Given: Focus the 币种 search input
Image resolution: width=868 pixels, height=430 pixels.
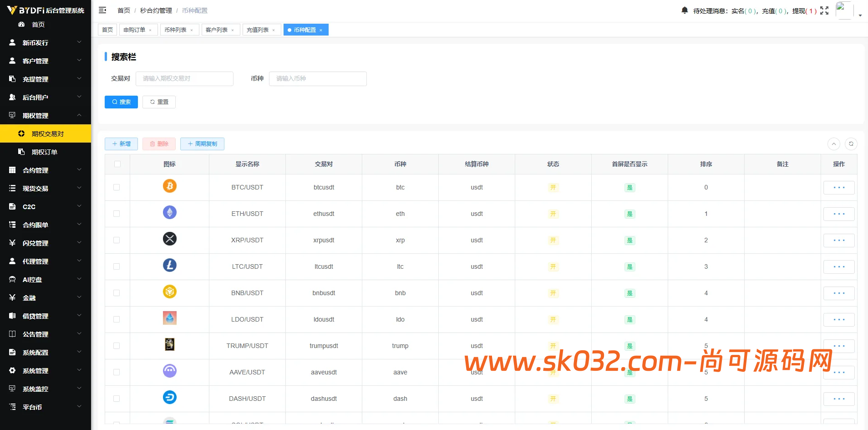Looking at the screenshot, I should [318, 79].
